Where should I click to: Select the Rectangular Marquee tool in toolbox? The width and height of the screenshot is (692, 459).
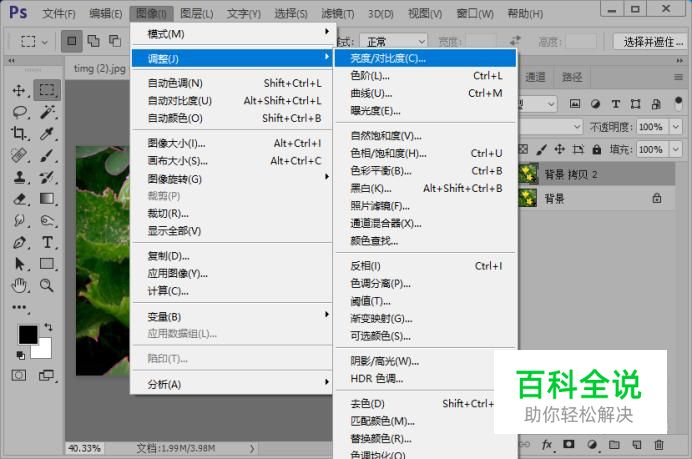click(x=47, y=90)
